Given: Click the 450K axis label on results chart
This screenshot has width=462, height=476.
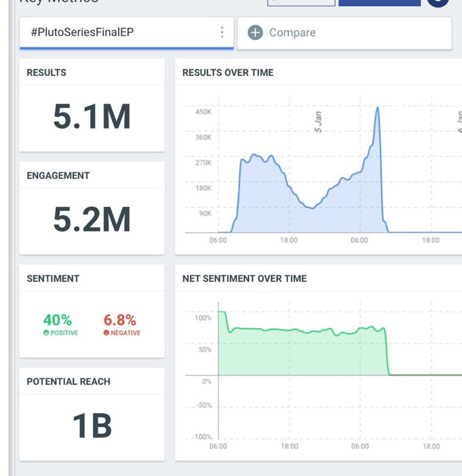Looking at the screenshot, I should pos(204,112).
